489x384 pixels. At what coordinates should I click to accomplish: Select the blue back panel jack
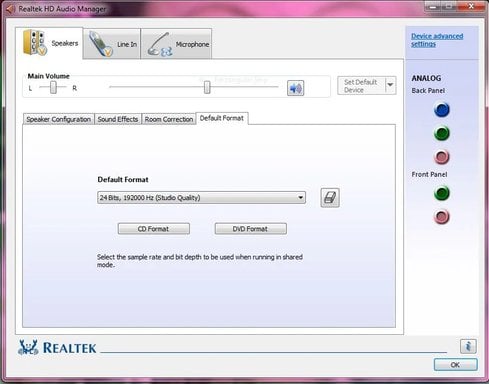tap(442, 110)
